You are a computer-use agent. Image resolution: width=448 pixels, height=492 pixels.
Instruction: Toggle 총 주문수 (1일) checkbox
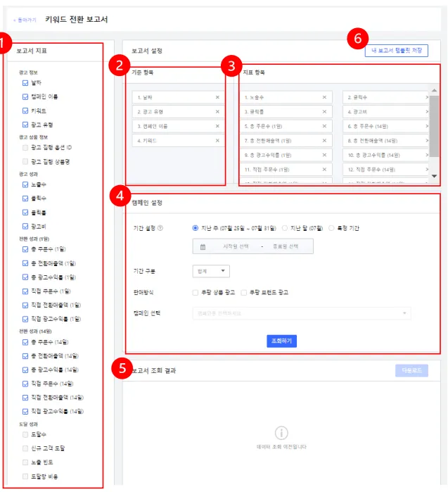[25, 249]
